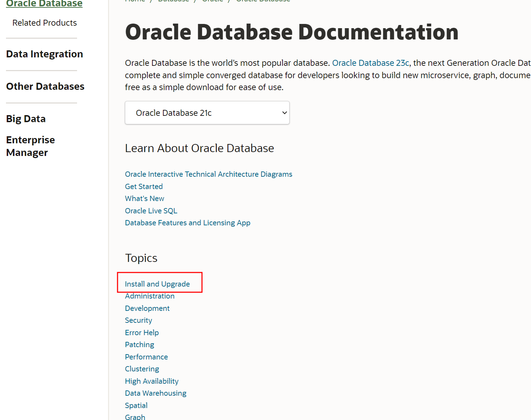Open the High Availability link
The image size is (531, 420).
click(x=152, y=381)
